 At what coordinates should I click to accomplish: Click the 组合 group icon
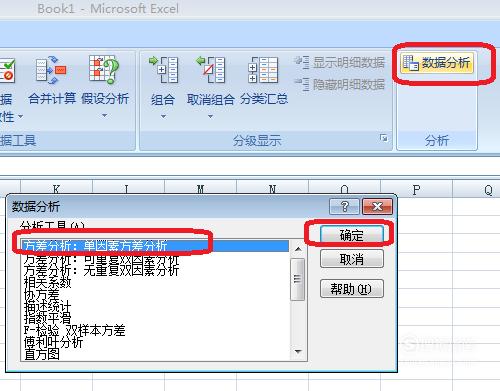[163, 70]
